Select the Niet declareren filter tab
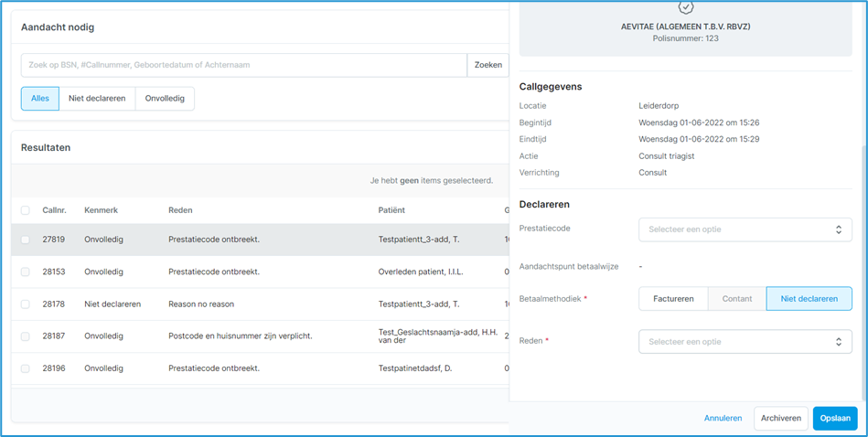Screen dimensions: 868x437 (97, 99)
